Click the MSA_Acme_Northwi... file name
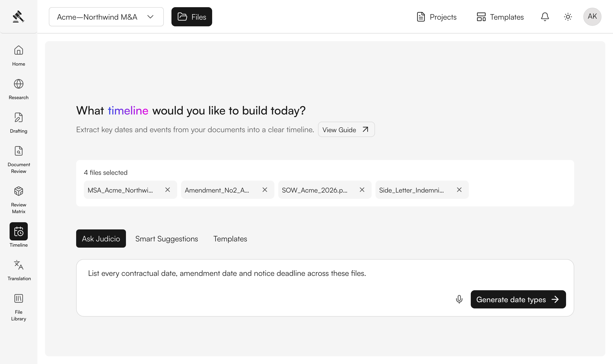Screen dimensions: 613x364 click(x=120, y=190)
